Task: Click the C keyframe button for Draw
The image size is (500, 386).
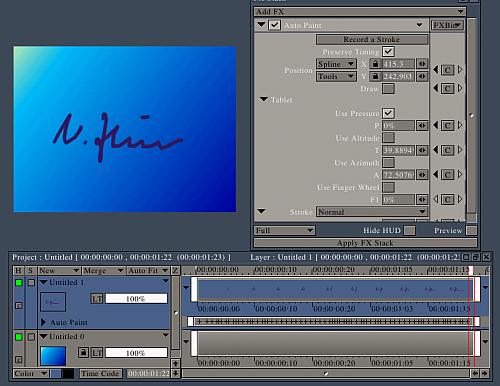Action: pyautogui.click(x=448, y=89)
